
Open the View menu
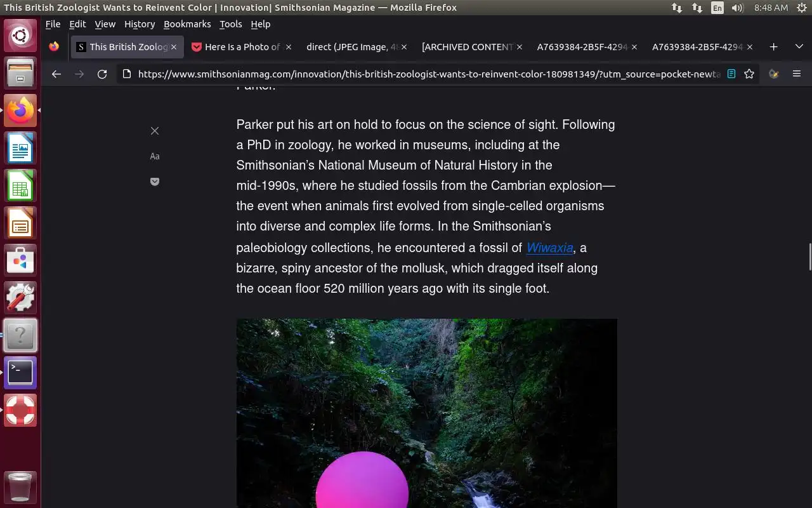105,24
